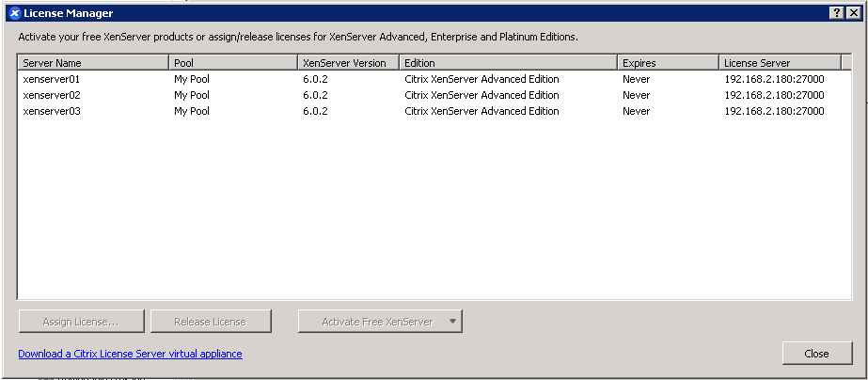Open the Activate Free XenServer dropdown arrow
The image size is (868, 380).
tap(453, 322)
